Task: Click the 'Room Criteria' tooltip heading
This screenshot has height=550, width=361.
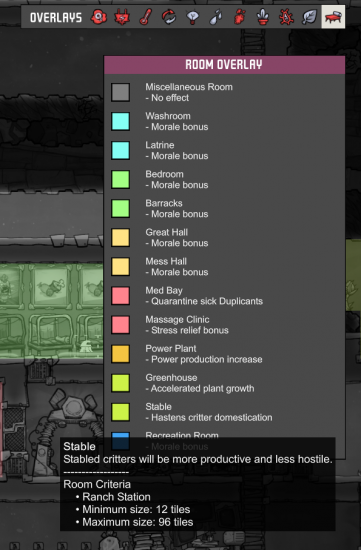Action: coord(97,484)
